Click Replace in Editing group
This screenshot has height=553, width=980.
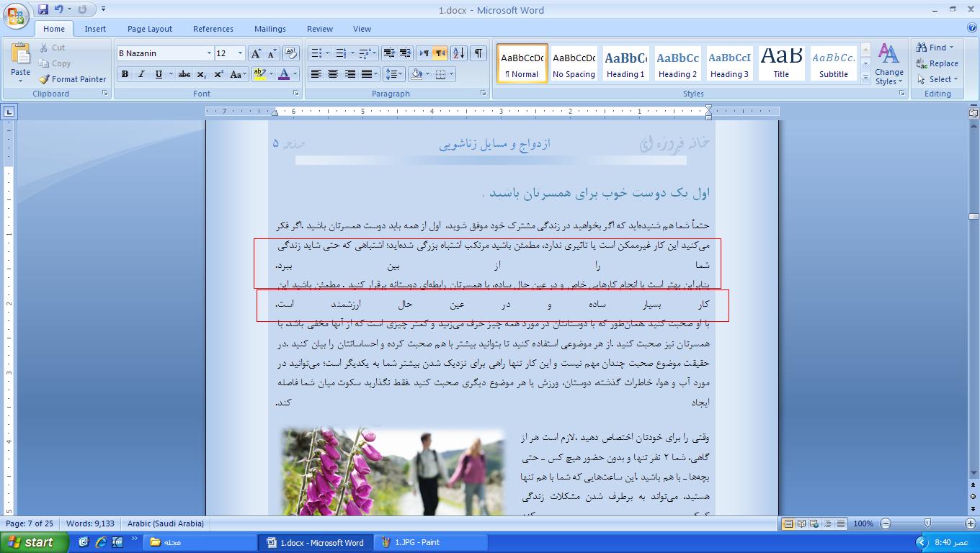click(x=937, y=63)
